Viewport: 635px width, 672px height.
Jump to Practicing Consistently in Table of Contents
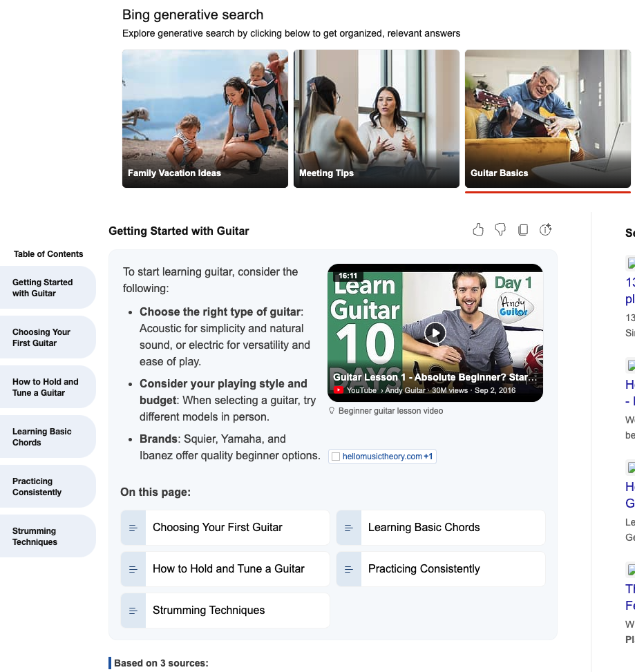click(47, 486)
